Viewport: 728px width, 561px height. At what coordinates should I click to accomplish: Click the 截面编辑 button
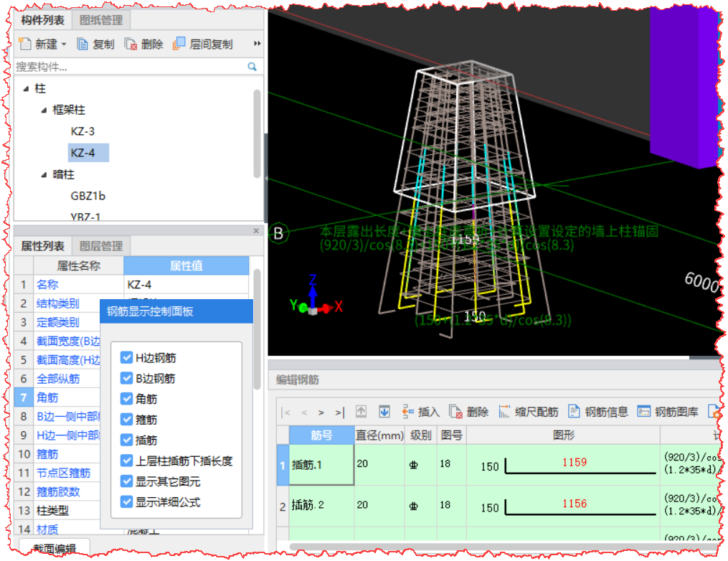click(x=55, y=549)
